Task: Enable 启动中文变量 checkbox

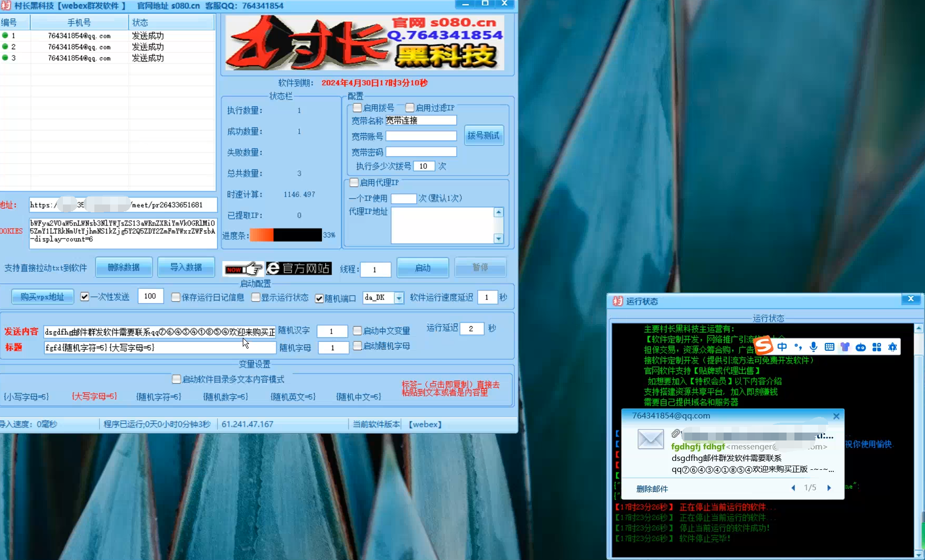Action: (357, 331)
